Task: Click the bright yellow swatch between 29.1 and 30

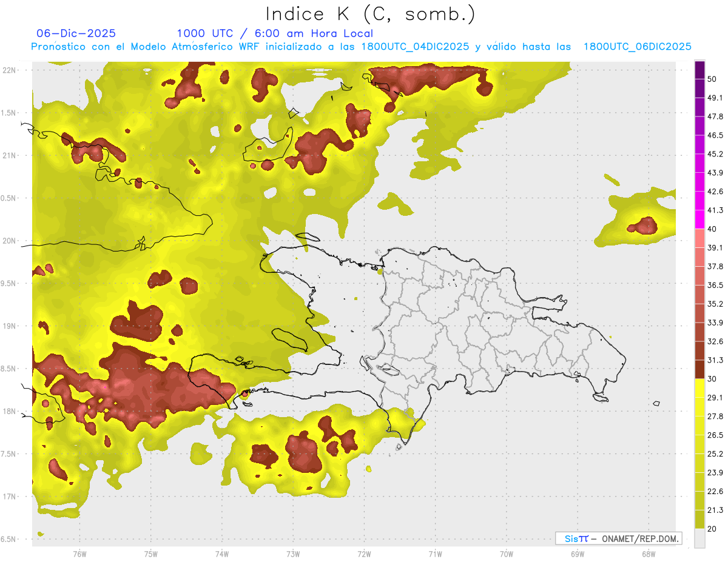Action: (x=699, y=388)
